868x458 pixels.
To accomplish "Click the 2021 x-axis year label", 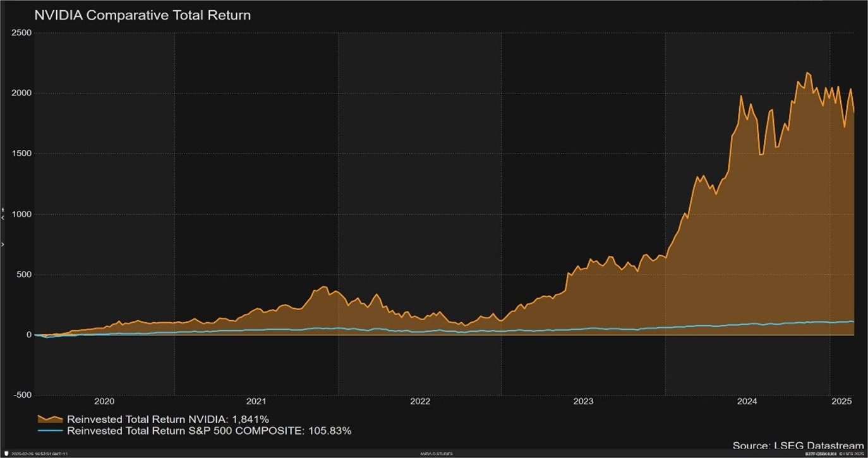I will 256,401.
